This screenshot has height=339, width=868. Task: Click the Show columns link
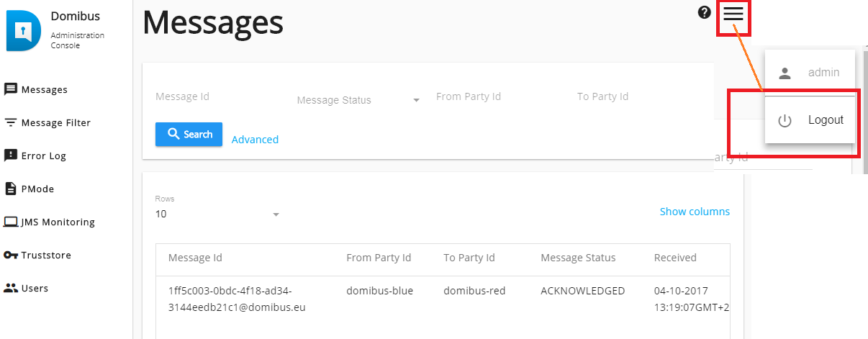pyautogui.click(x=695, y=212)
